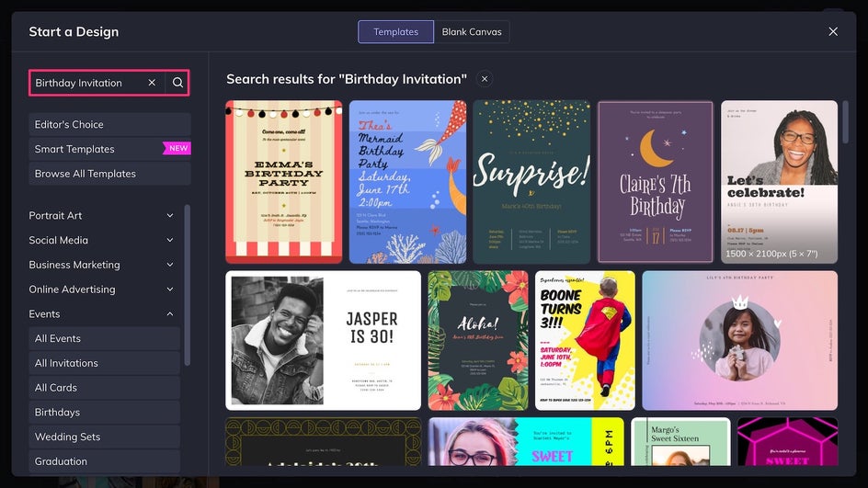
Task: Choose Emma's Birthday Party template
Action: (x=283, y=181)
